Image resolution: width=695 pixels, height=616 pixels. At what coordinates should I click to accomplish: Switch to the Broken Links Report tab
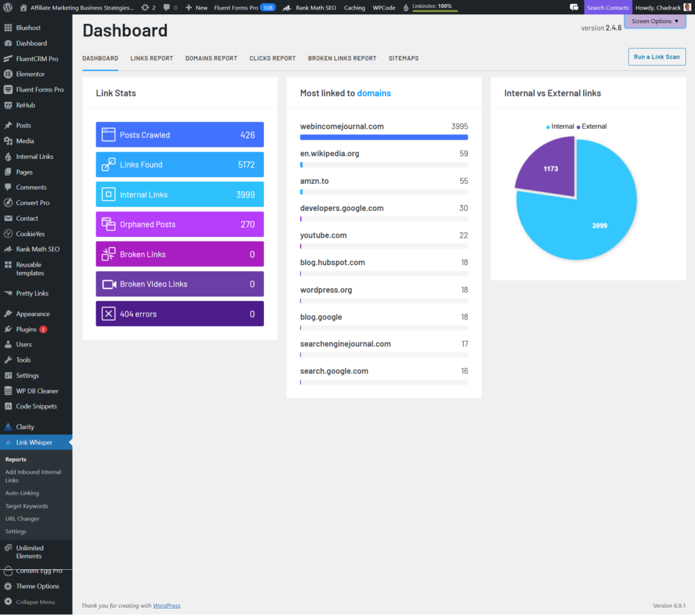[342, 58]
